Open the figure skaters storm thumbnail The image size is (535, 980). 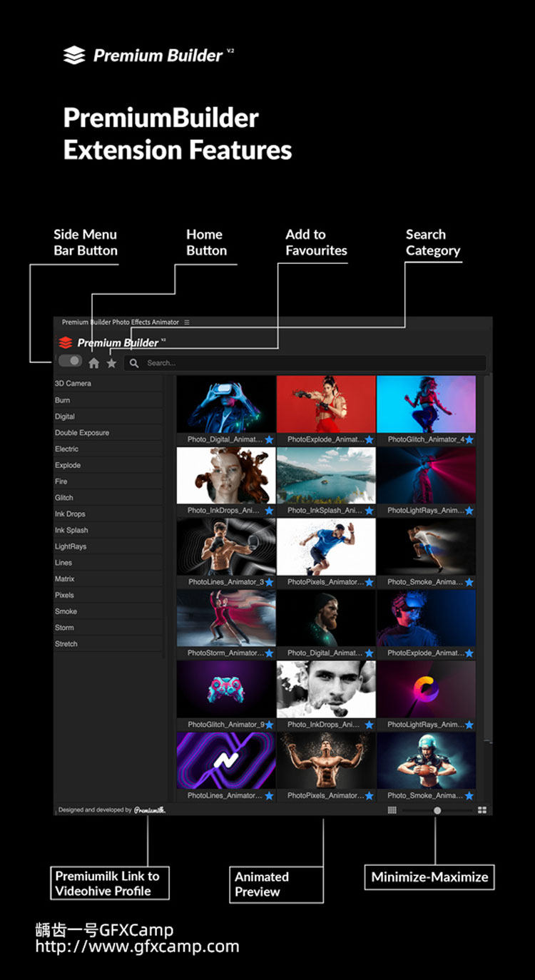click(x=226, y=618)
